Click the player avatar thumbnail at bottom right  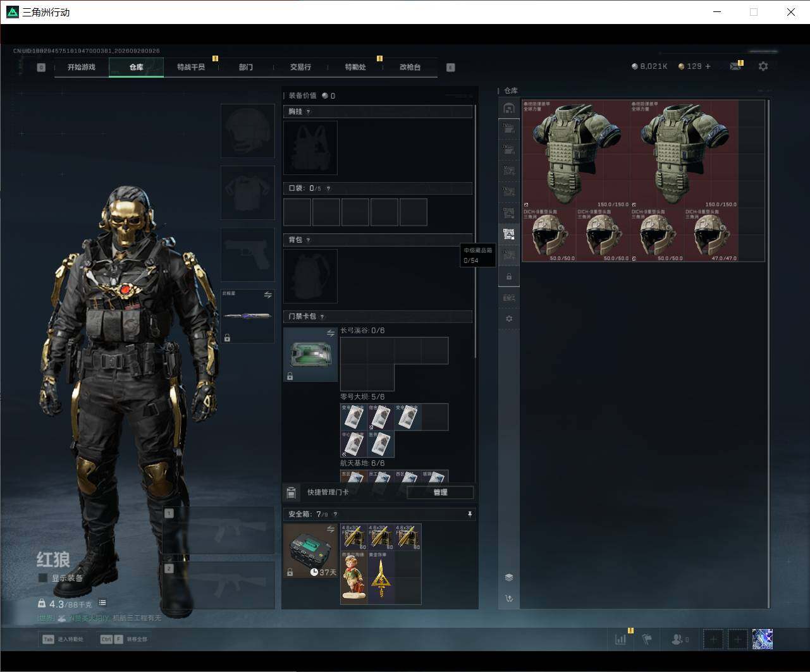click(763, 639)
